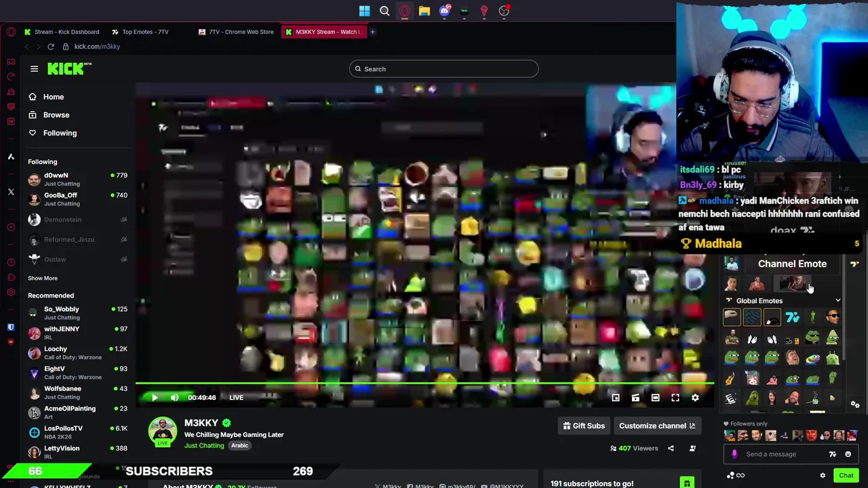Toggle the Kick hamburger sidebar menu
The image size is (868, 488).
pyautogui.click(x=34, y=68)
